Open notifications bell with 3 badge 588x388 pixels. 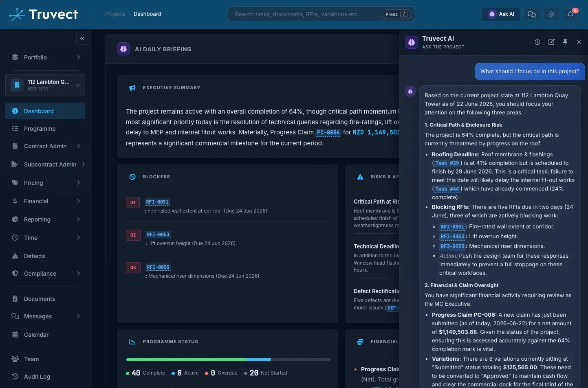[571, 14]
